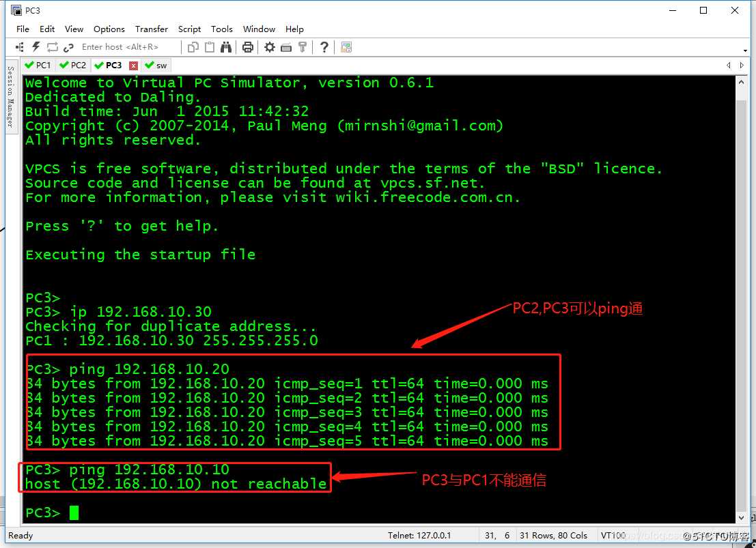Click the icmp_seq=1 ping reply line
756x548 pixels.
pyautogui.click(x=288, y=384)
